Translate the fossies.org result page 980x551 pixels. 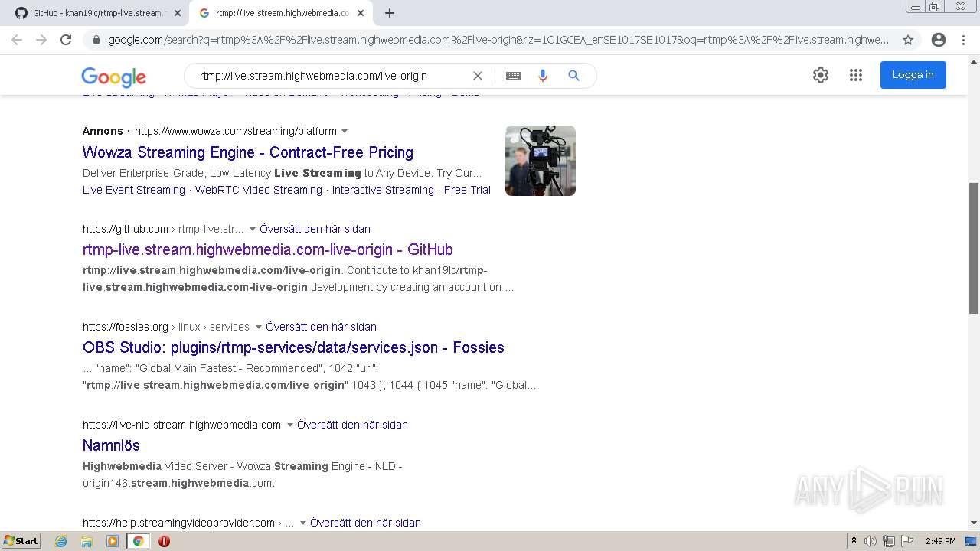coord(321,327)
